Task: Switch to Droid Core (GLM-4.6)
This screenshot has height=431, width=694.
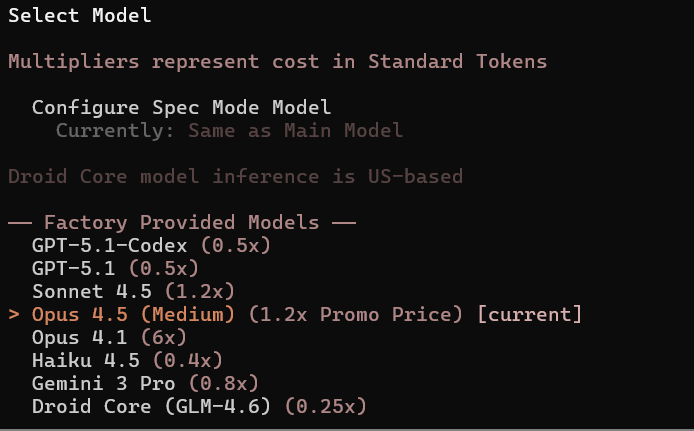Action: pyautogui.click(x=153, y=406)
